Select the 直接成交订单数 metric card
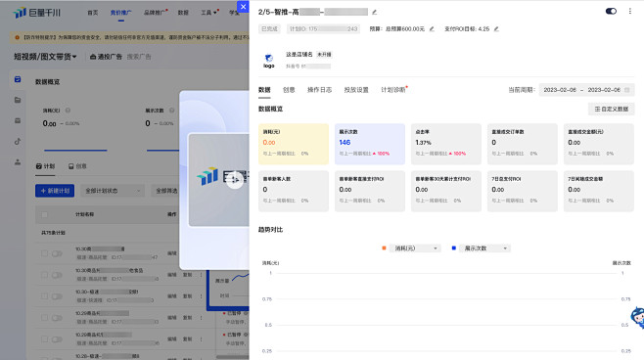 coord(523,144)
